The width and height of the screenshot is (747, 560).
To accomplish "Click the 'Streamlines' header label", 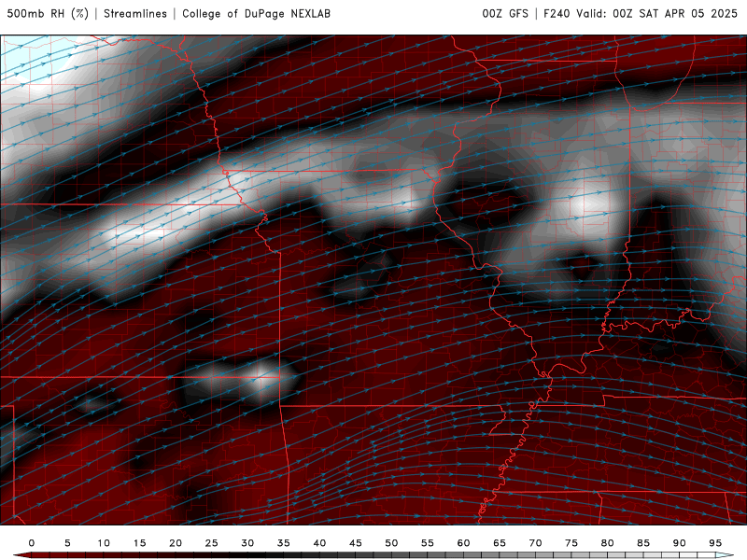I will point(135,13).
